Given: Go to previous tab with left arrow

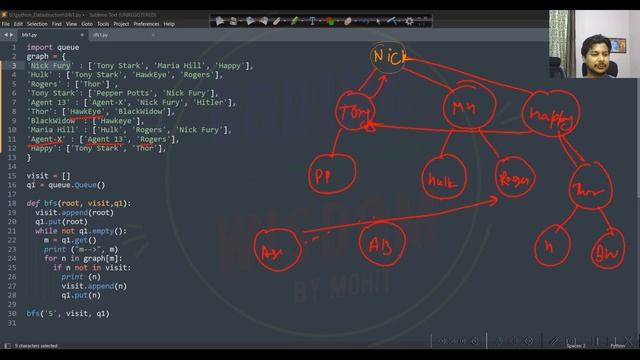Looking at the screenshot, I should tap(6, 35).
